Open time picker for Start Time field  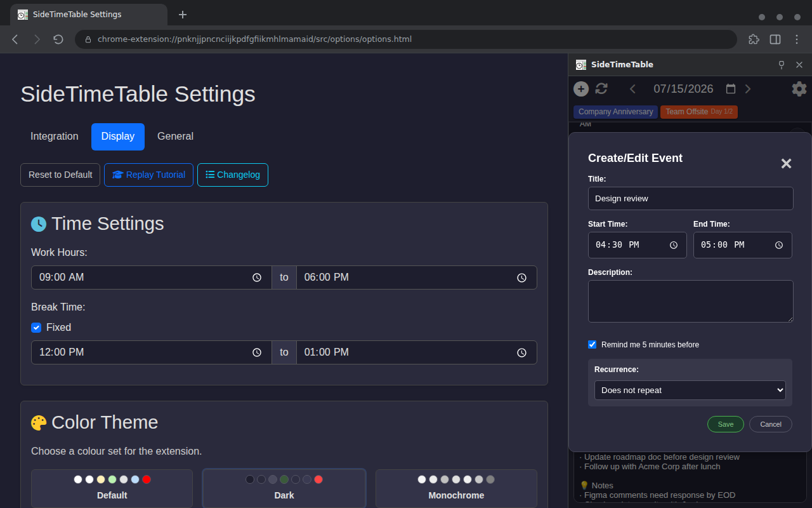(x=674, y=245)
